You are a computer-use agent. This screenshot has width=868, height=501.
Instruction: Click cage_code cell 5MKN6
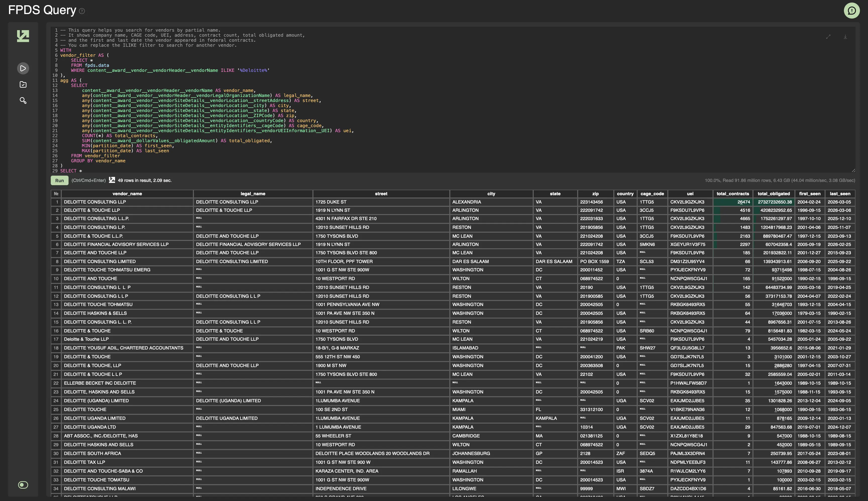652,244
